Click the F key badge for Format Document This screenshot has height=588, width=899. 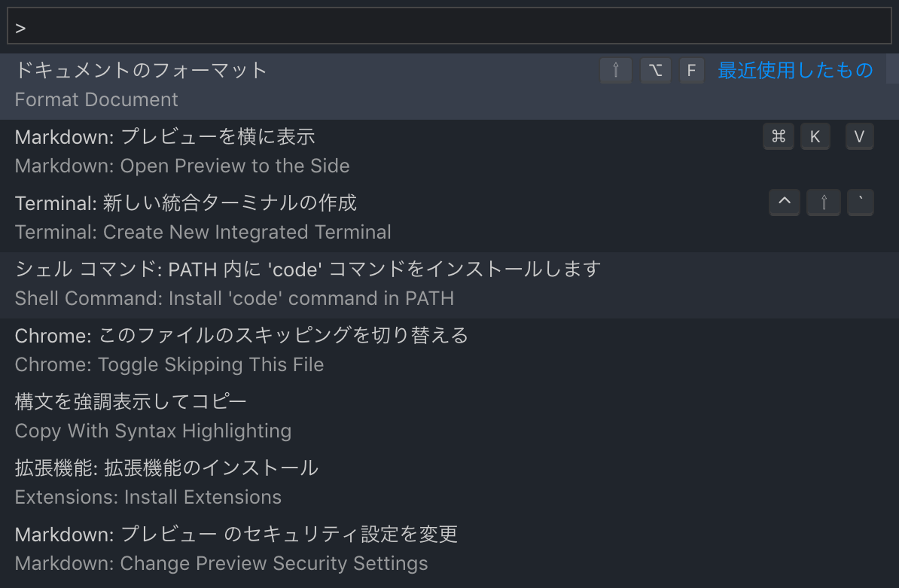coord(691,71)
